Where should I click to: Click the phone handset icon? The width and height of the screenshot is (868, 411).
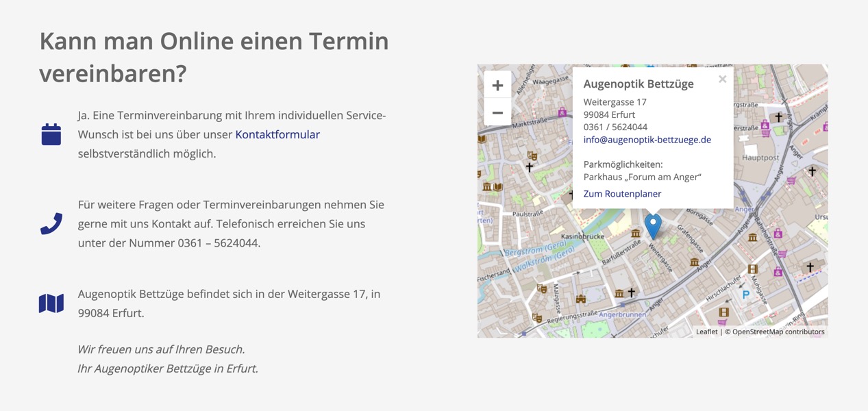[x=51, y=223]
